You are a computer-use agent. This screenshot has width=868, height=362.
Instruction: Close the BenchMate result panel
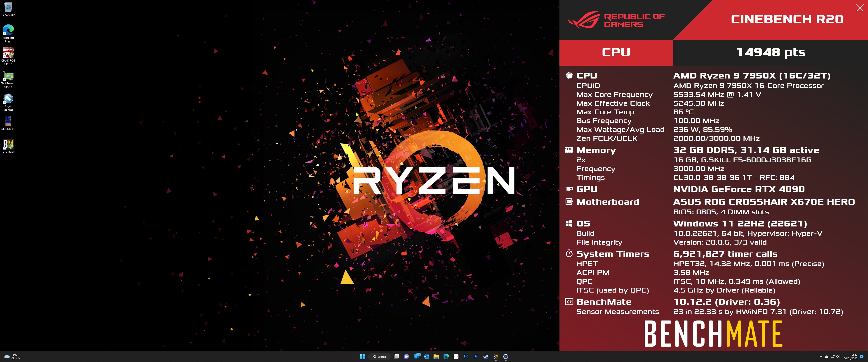point(860,8)
